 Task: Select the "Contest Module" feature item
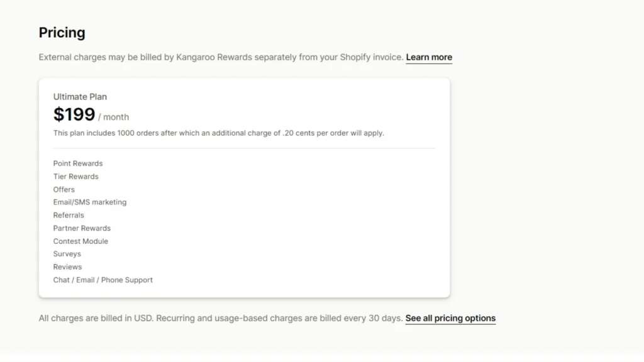click(x=80, y=241)
